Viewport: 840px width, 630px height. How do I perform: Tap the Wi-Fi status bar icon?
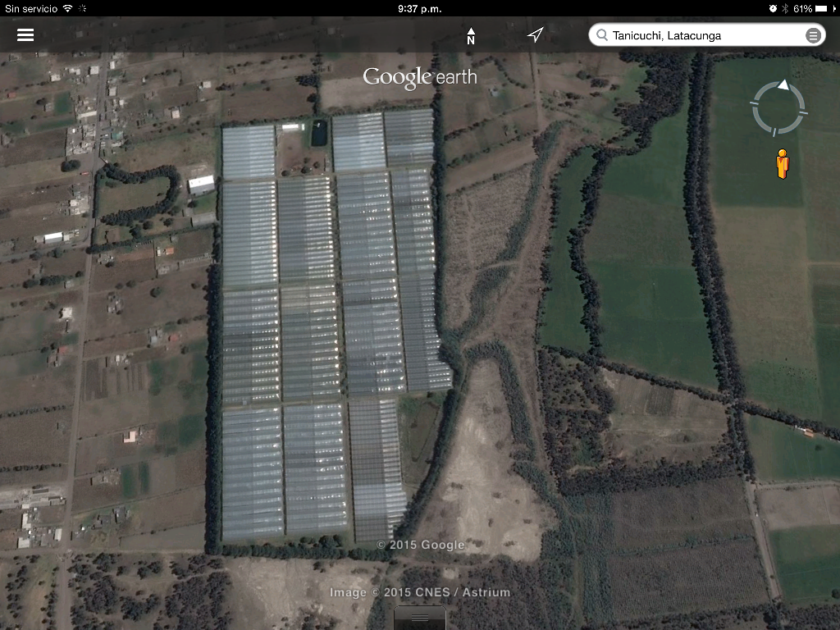click(x=67, y=8)
